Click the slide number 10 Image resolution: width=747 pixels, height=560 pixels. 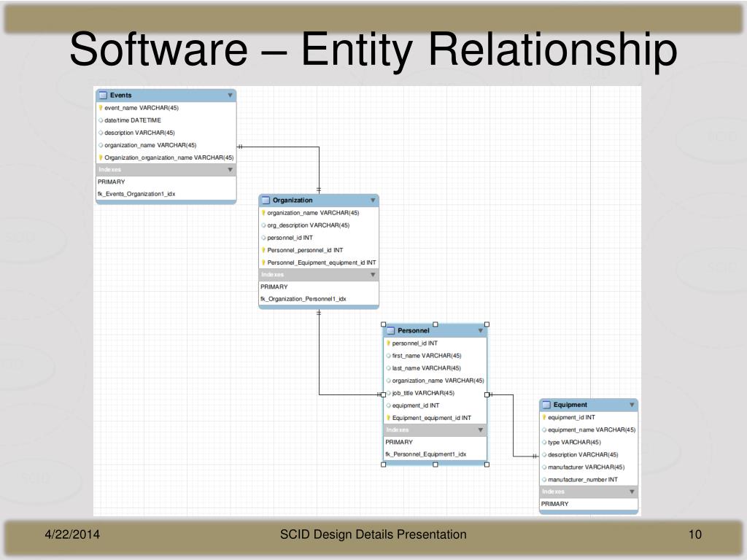[x=695, y=534]
